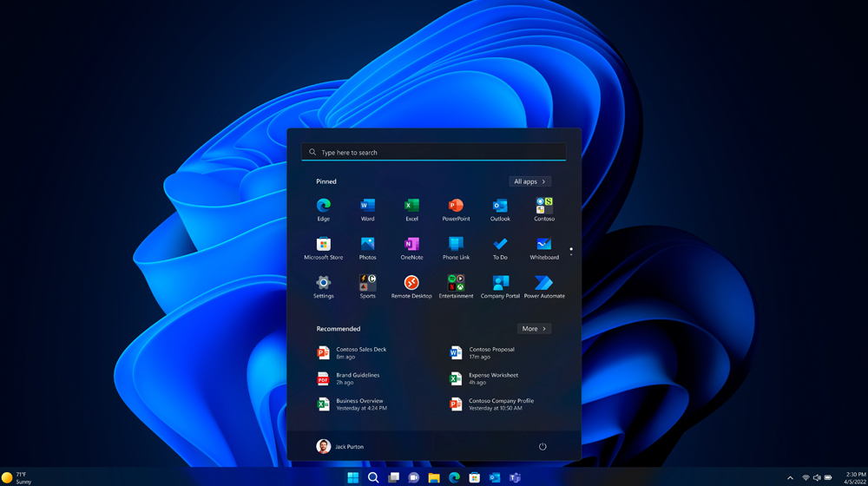Open Company Portal app

[x=500, y=286]
